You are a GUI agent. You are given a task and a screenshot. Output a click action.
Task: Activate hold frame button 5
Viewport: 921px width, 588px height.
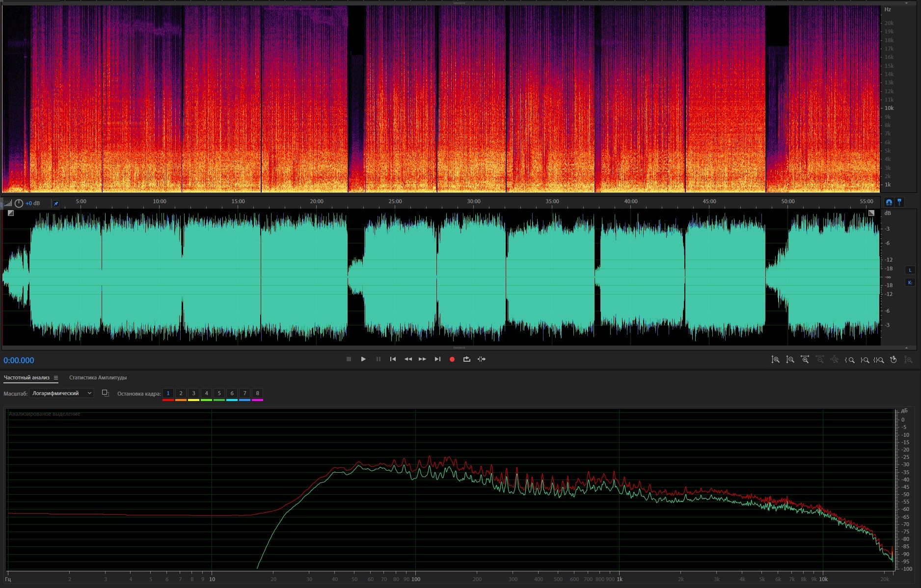[219, 393]
